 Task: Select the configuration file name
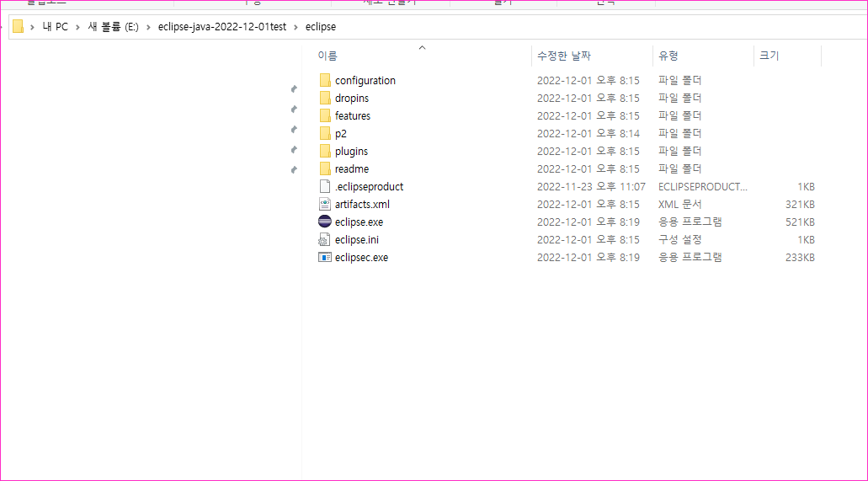[365, 80]
